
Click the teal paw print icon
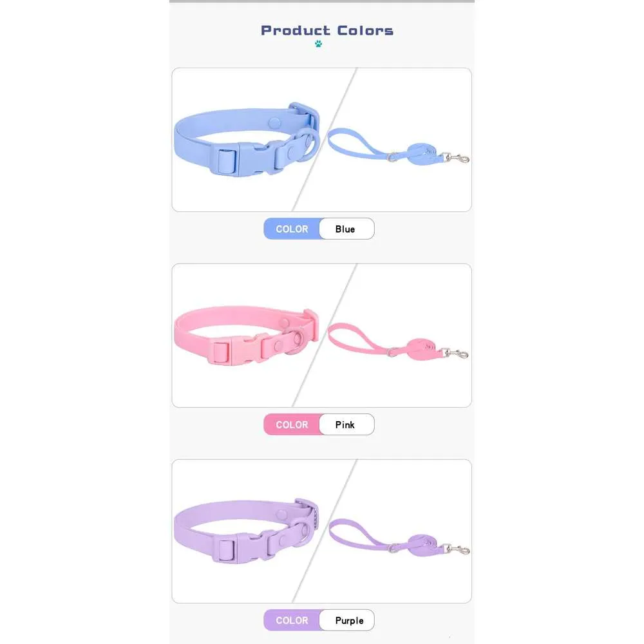click(318, 44)
